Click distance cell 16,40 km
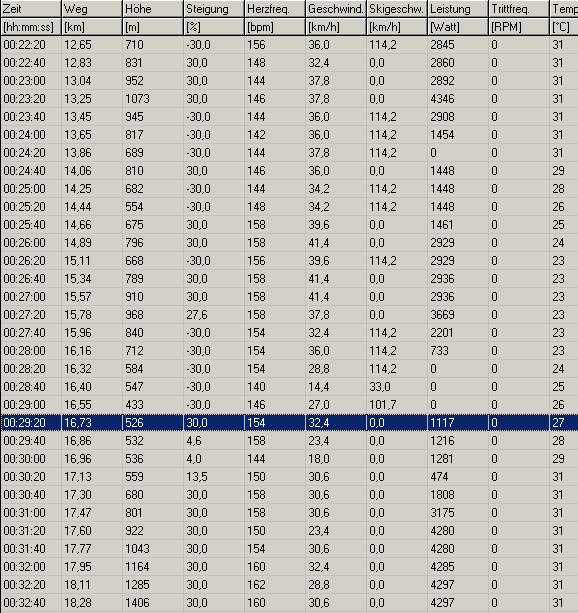Viewport: 578px width, 613px height. (92, 387)
